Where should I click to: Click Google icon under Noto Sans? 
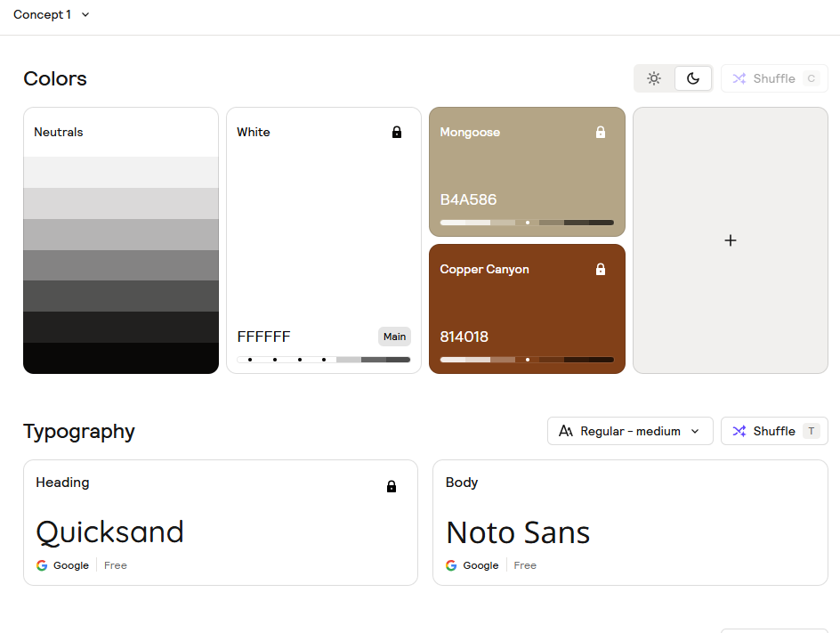451,565
